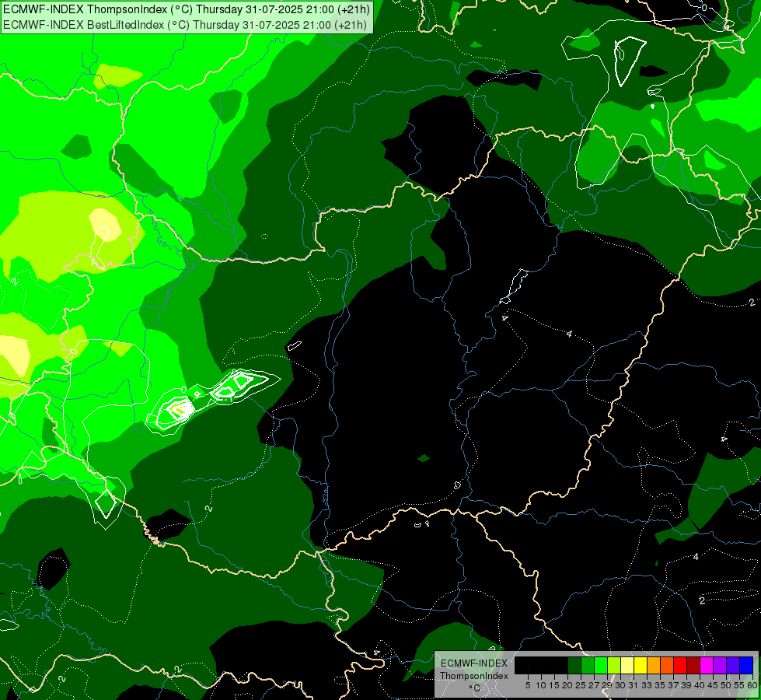Click the legend tick label 60

752,685
